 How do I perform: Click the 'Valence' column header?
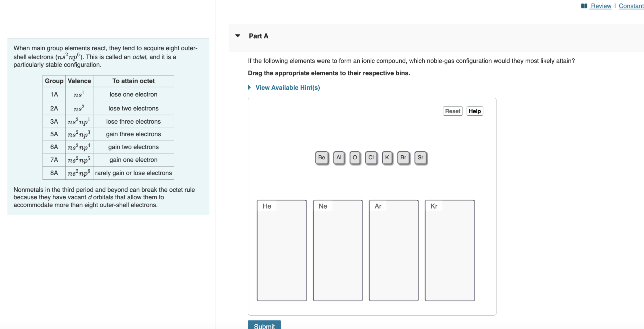[x=79, y=81]
